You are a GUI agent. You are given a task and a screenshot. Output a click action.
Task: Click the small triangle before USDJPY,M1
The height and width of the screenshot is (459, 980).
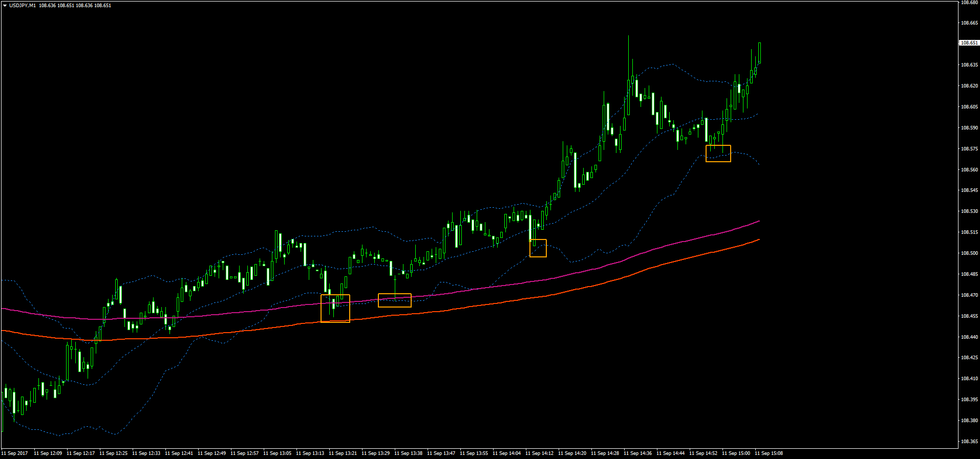(x=5, y=6)
